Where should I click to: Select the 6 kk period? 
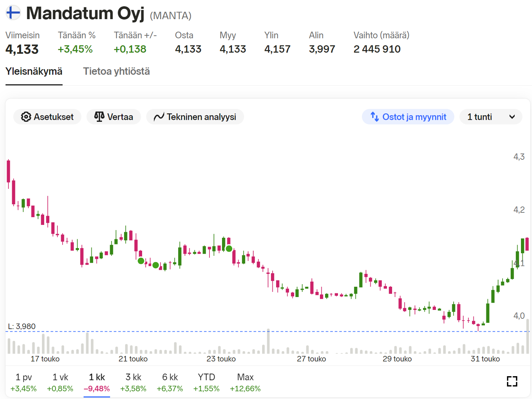(x=170, y=382)
